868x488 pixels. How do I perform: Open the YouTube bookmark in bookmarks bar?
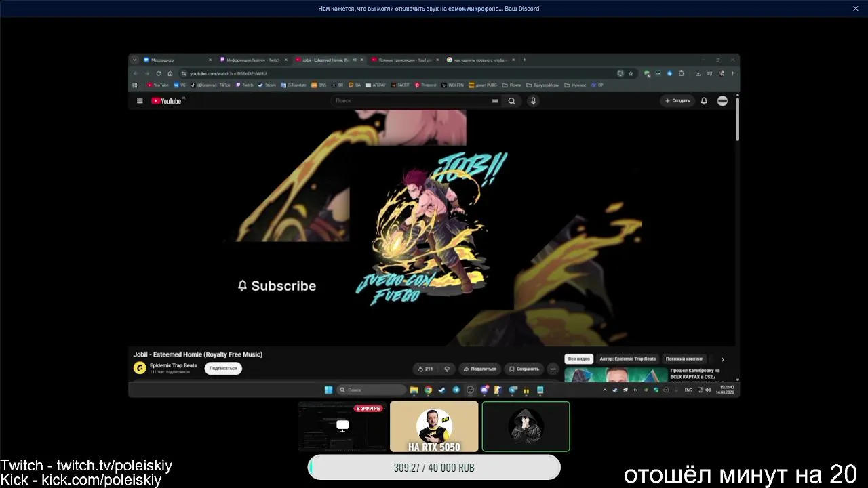[x=158, y=85]
